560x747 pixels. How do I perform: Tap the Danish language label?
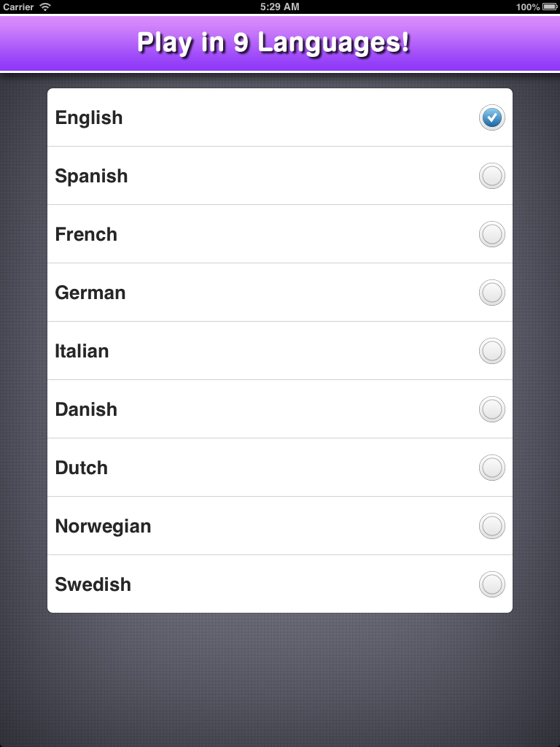[x=86, y=409]
